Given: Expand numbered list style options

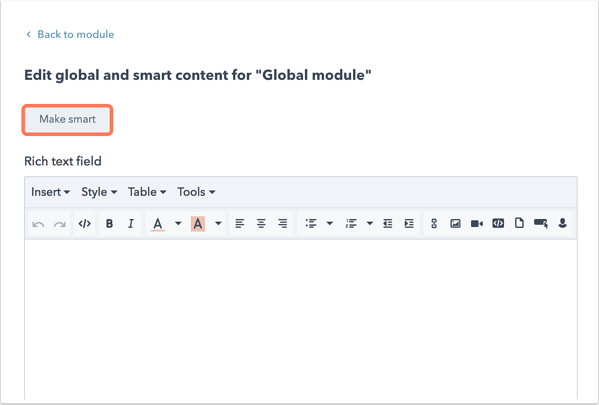Looking at the screenshot, I should coord(370,223).
